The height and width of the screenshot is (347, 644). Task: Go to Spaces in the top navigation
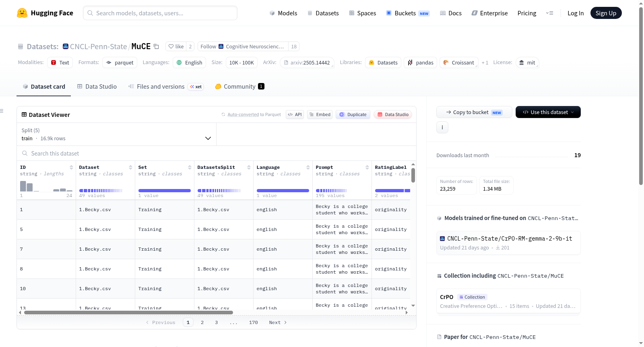pos(363,13)
